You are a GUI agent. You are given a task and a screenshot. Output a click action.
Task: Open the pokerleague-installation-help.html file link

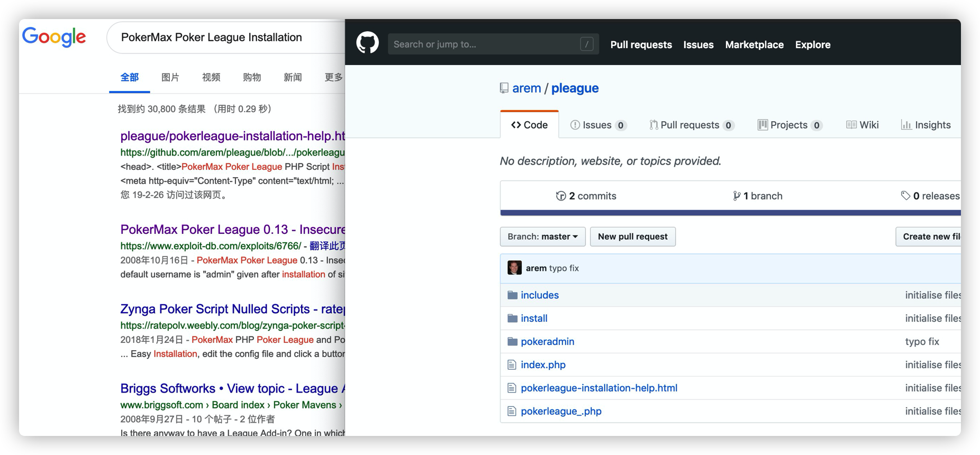(599, 388)
